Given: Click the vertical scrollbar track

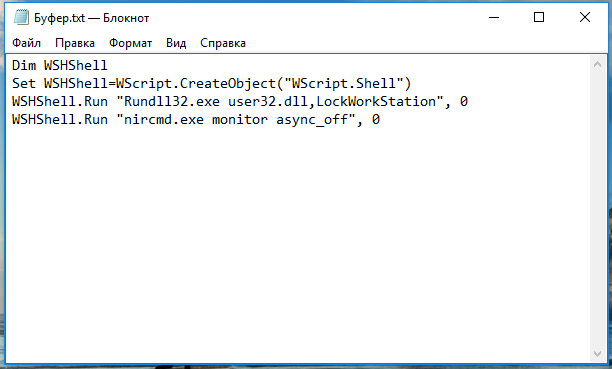Looking at the screenshot, I should pos(597,209).
